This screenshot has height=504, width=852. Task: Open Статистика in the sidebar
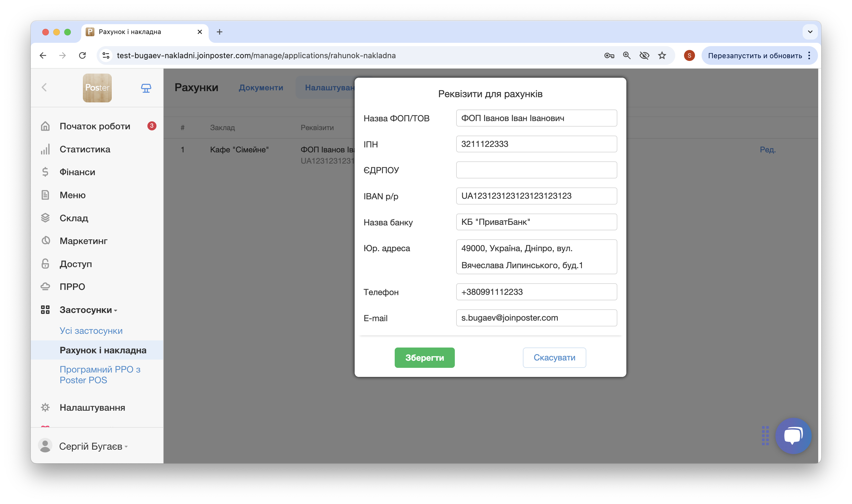click(x=85, y=149)
